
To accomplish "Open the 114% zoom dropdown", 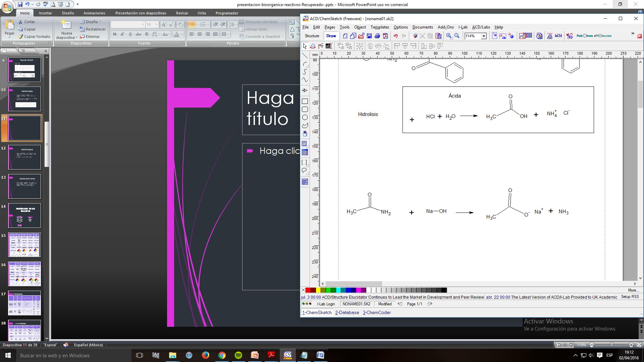I will [x=484, y=36].
